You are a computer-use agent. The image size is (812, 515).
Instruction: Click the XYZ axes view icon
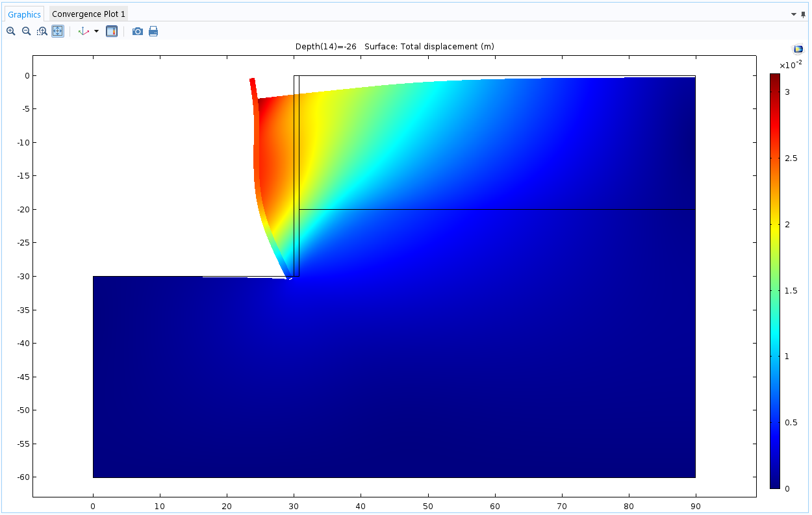pyautogui.click(x=83, y=31)
